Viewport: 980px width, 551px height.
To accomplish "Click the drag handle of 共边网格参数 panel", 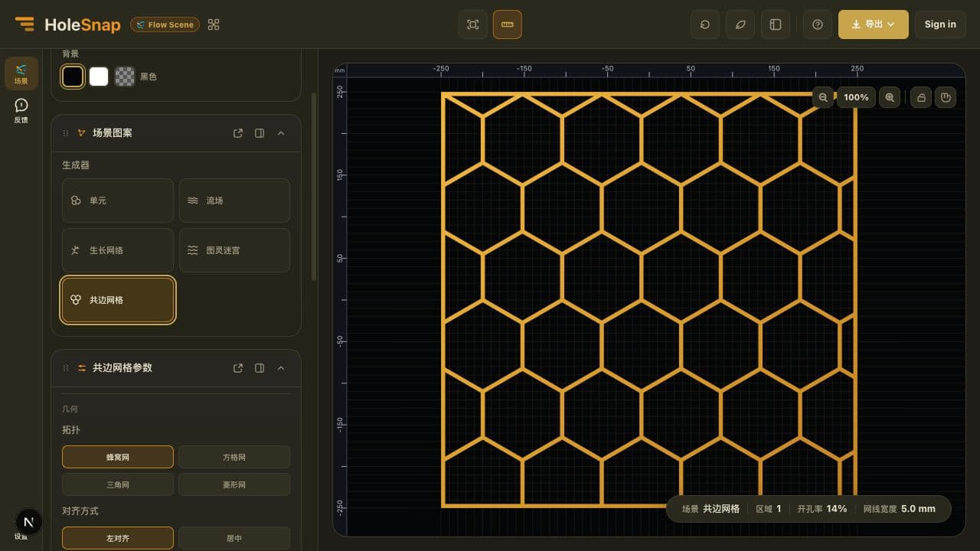I will (x=66, y=368).
